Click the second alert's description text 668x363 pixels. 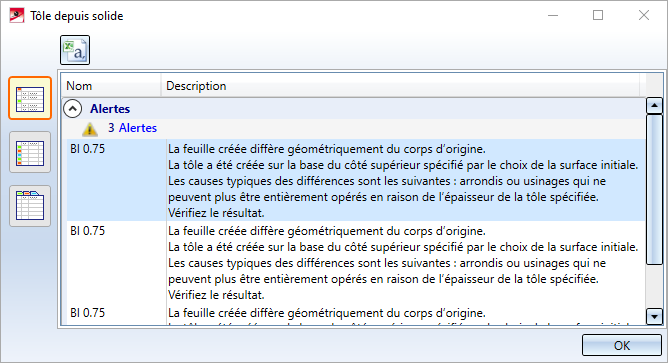[x=403, y=263]
